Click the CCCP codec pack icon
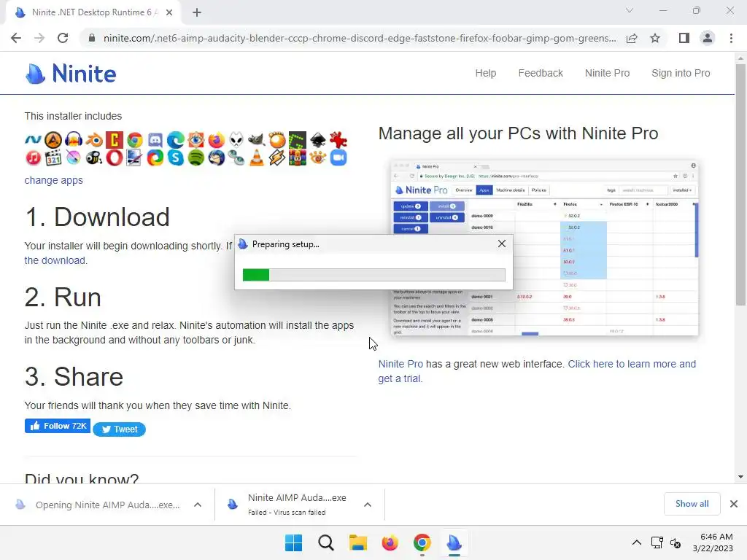This screenshot has height=560, width=747. (x=115, y=140)
